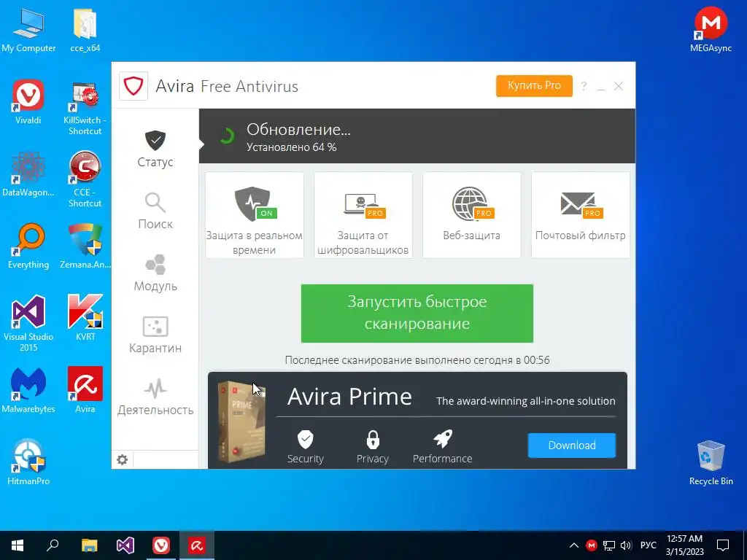The height and width of the screenshot is (560, 747).
Task: Open the Поиск section in sidebar
Action: pyautogui.click(x=155, y=211)
